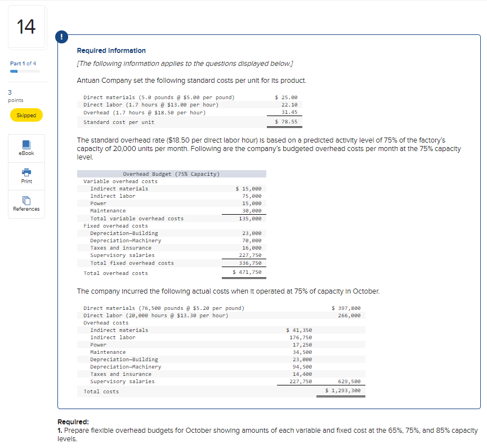Click the 629,500 overhead subtotal

click(x=350, y=382)
